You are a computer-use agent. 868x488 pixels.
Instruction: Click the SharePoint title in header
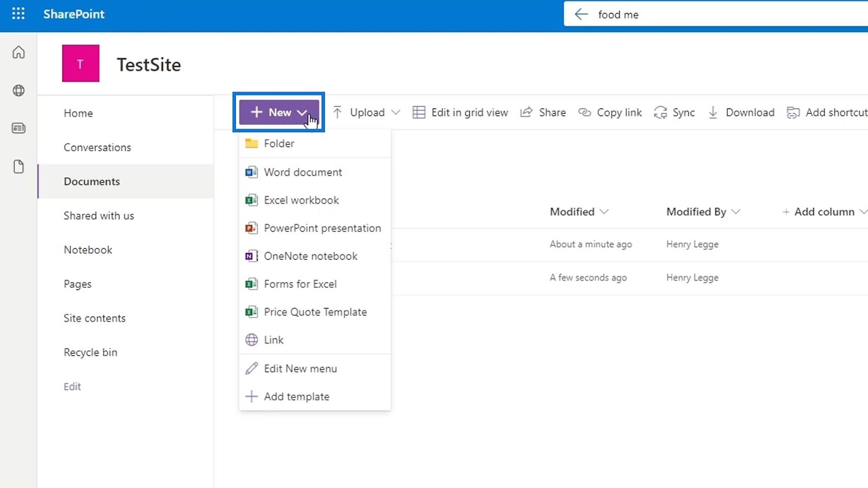(x=74, y=14)
